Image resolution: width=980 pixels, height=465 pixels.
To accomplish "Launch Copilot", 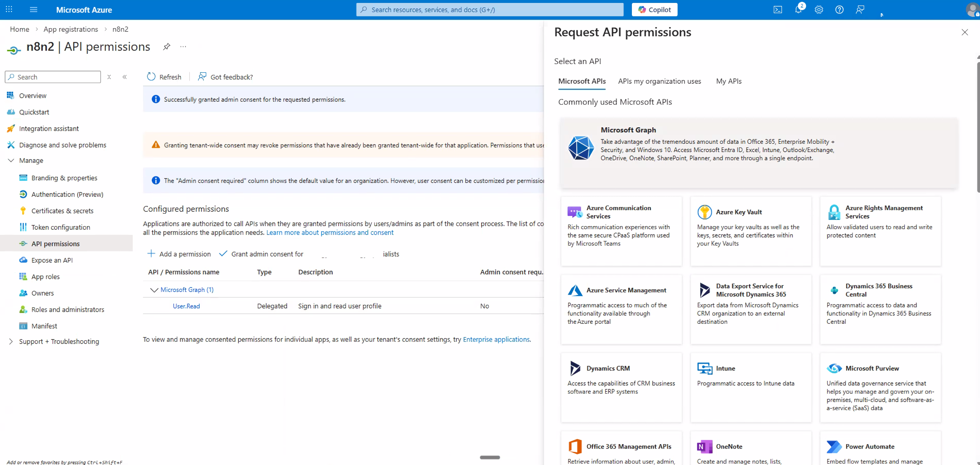I will point(654,10).
